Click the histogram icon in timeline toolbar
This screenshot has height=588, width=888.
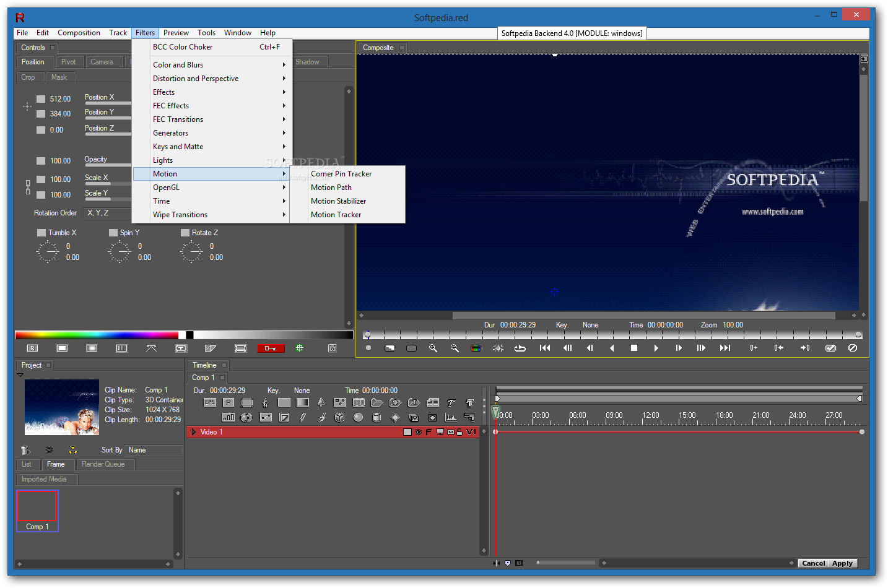(451, 417)
